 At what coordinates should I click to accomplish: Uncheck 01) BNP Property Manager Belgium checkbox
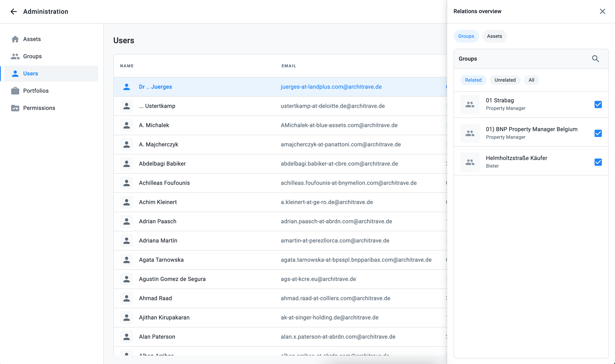tap(598, 133)
